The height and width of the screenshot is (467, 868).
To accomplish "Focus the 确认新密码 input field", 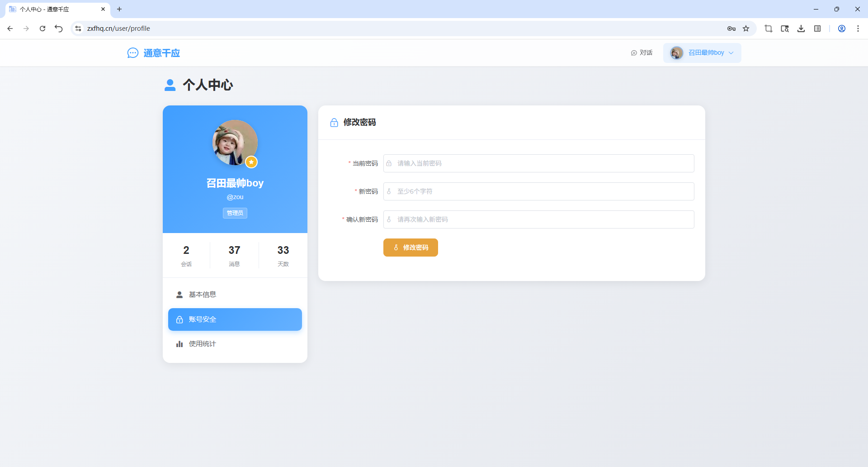I will (539, 219).
